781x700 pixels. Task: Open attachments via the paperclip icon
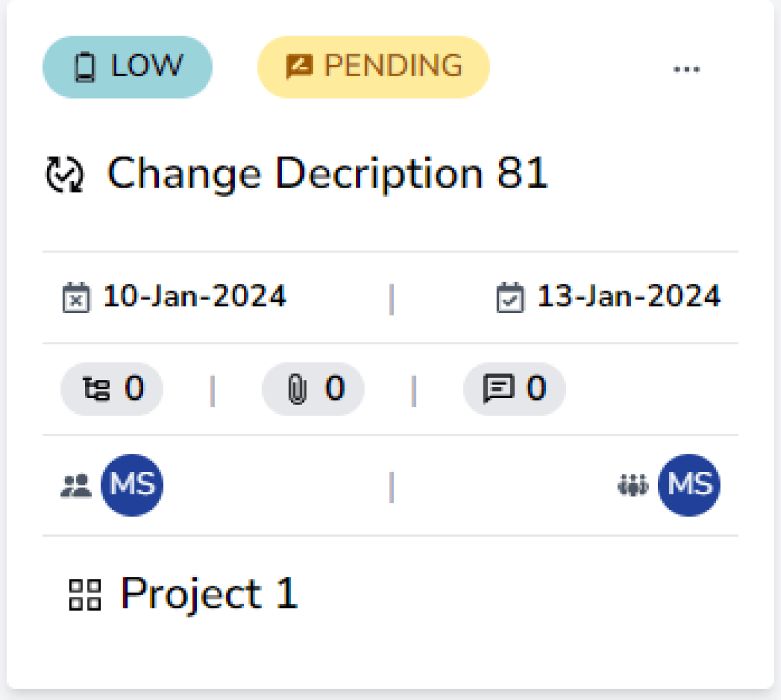[x=296, y=388]
